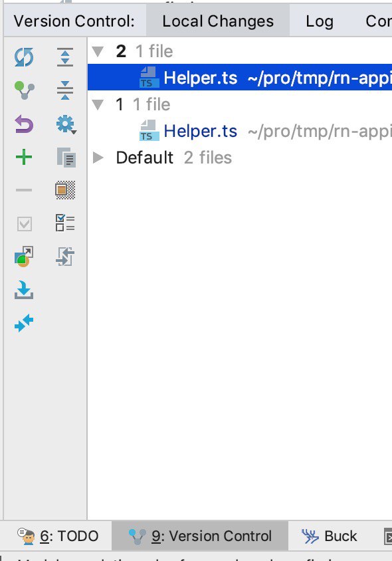Click the Expand All icon
The height and width of the screenshot is (561, 392).
65,57
